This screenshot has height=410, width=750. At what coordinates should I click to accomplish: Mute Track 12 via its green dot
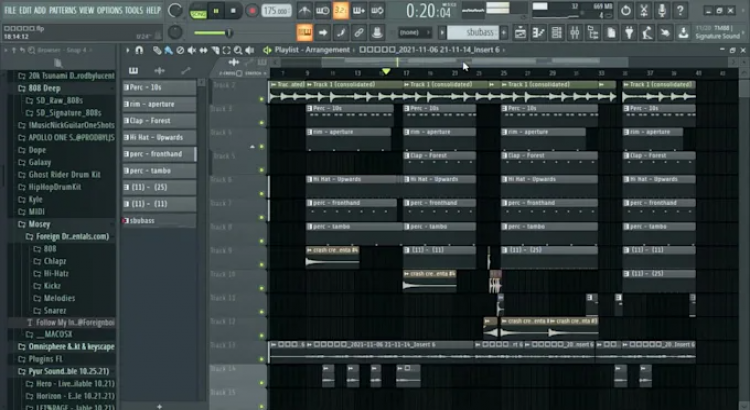262,335
